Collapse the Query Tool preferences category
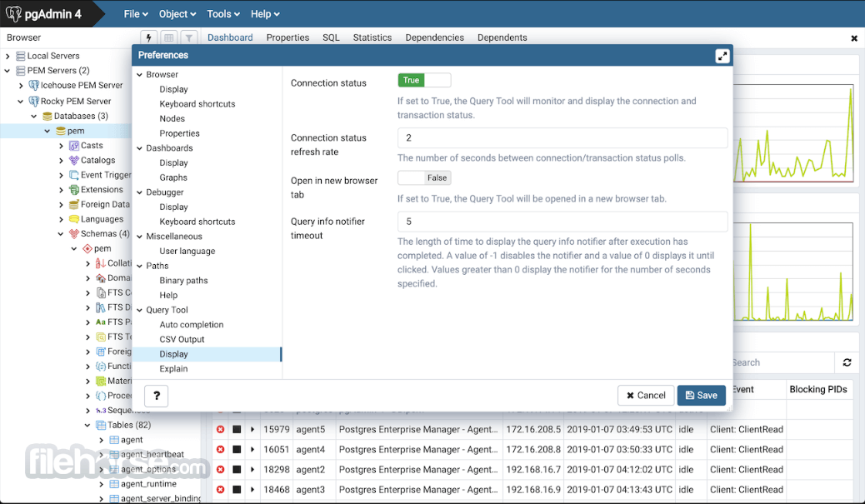Viewport: 865px width, 504px height. (x=139, y=310)
